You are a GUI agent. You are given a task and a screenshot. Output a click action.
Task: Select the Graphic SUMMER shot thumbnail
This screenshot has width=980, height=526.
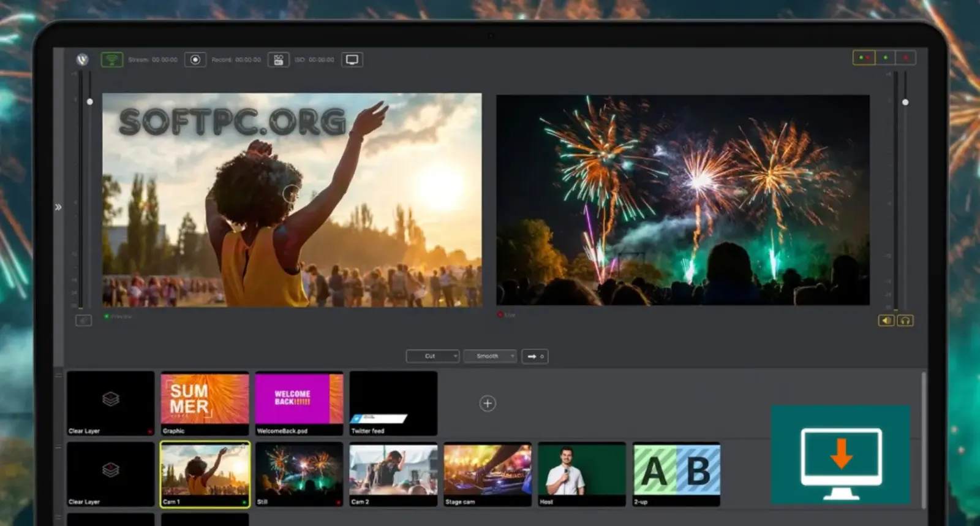205,403
